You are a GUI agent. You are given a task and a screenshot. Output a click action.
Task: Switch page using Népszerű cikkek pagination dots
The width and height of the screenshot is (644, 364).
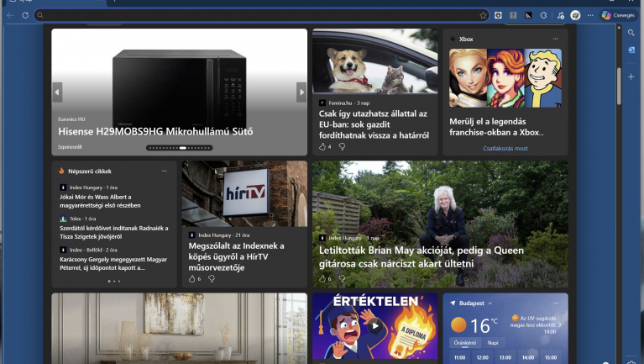(x=113, y=282)
